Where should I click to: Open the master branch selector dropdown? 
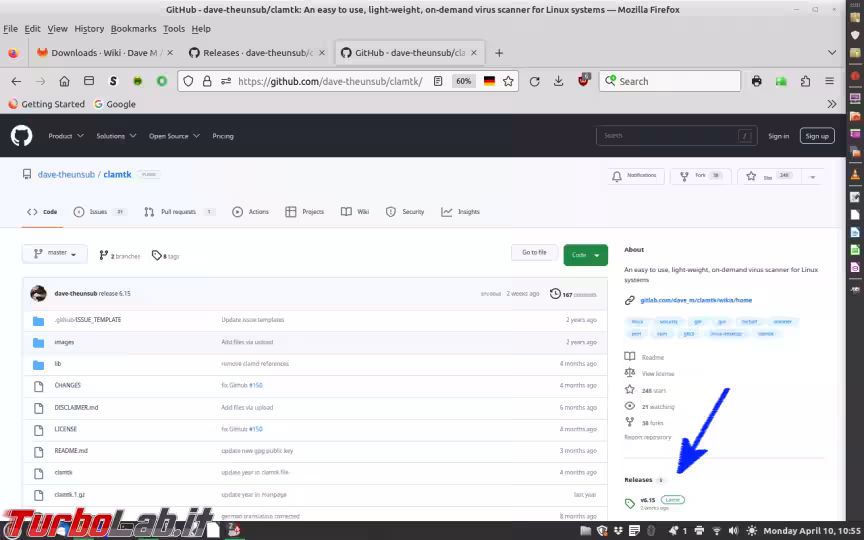click(x=55, y=253)
